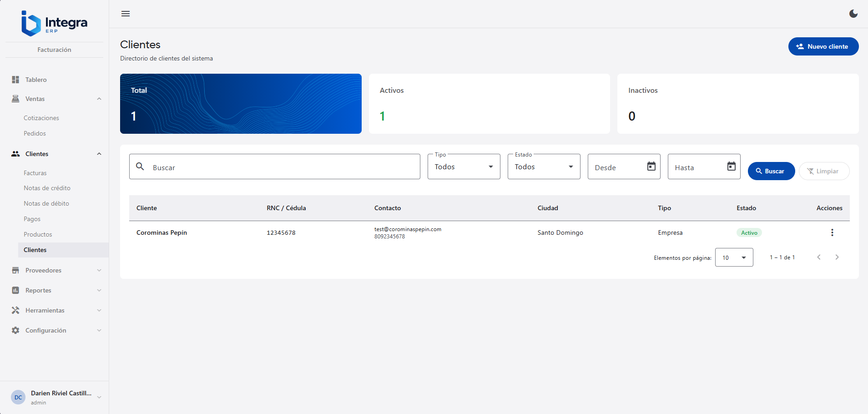
Task: Click the Activos summary card
Action: [490, 104]
